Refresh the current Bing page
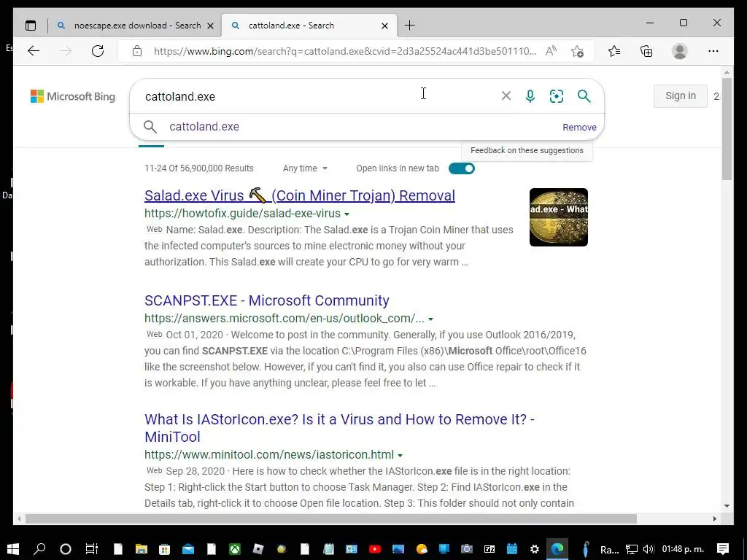747x560 pixels. (98, 51)
